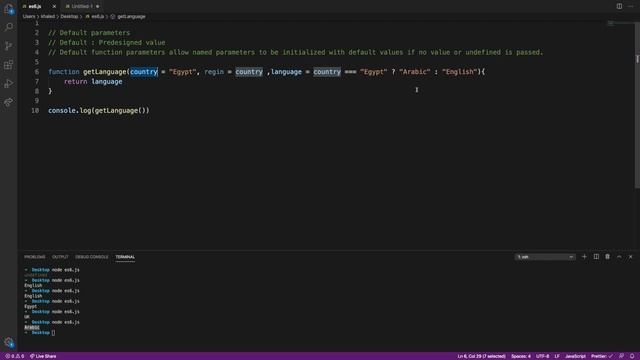Open the Search view
The width and height of the screenshot is (640, 360).
click(x=9, y=27)
